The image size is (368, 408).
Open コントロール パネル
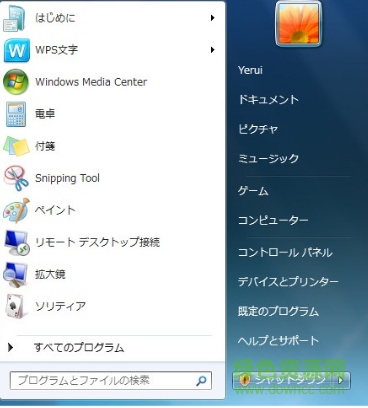click(x=285, y=252)
